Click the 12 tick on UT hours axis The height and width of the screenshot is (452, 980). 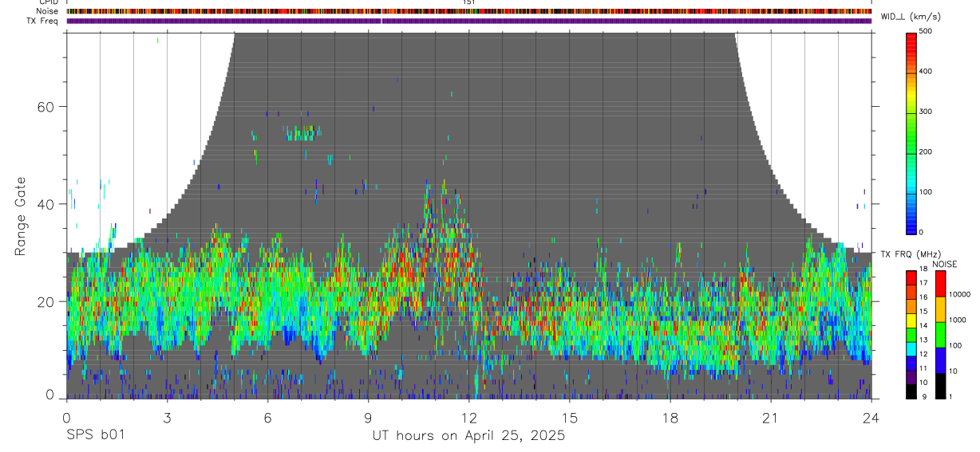click(468, 418)
